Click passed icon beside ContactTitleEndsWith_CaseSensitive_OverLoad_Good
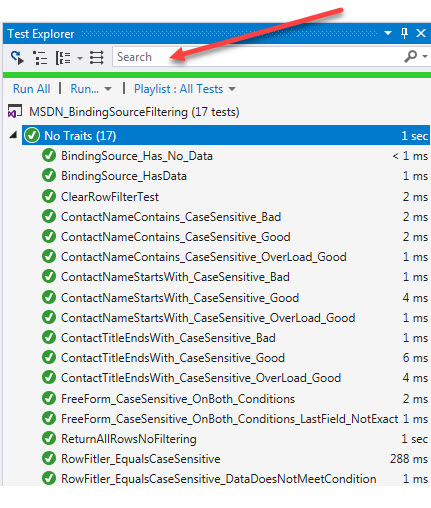Screen dimensions: 431x508 [49, 377]
